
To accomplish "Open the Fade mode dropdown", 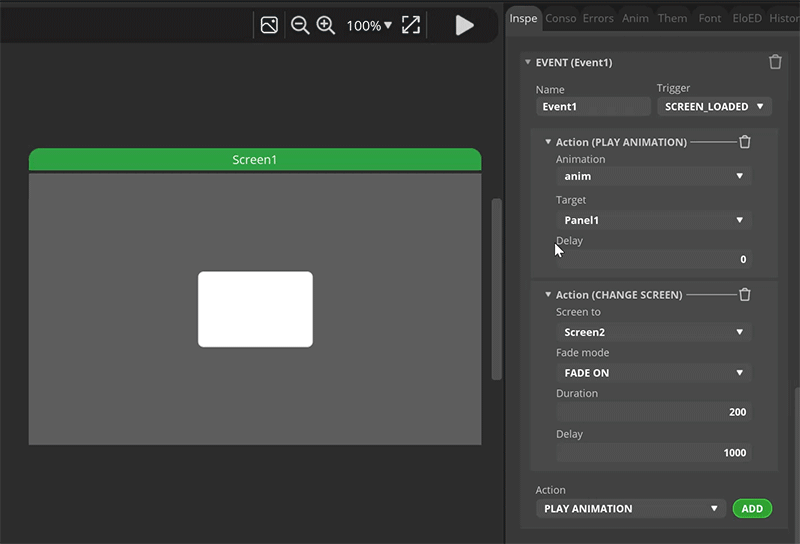I will [x=653, y=373].
